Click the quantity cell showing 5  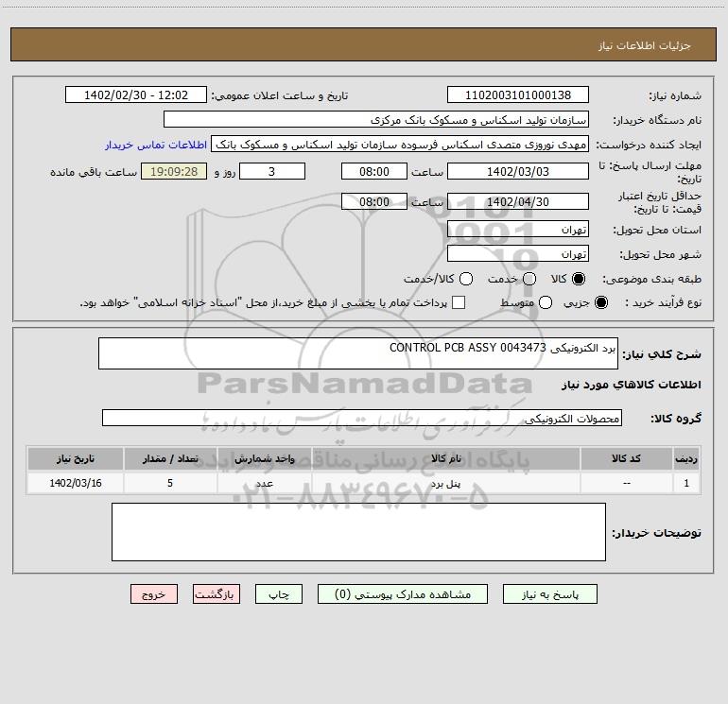[170, 483]
